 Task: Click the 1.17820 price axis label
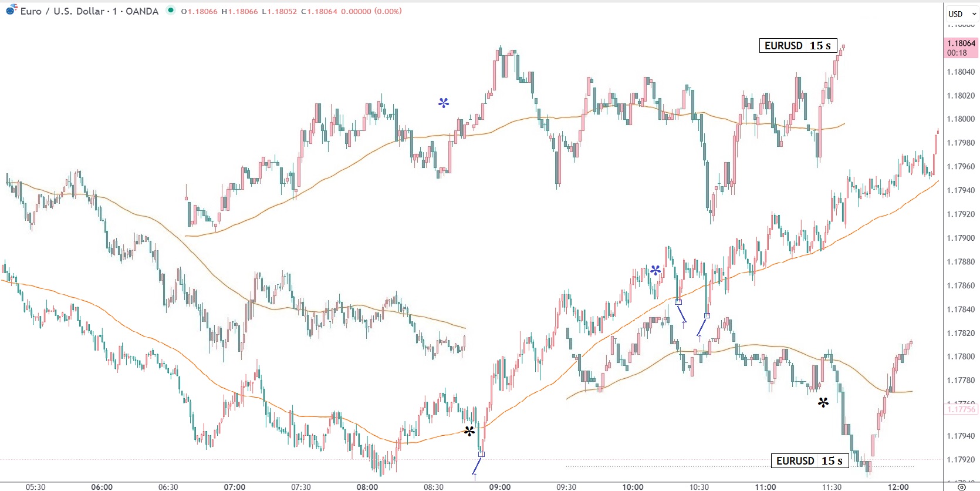(x=961, y=333)
